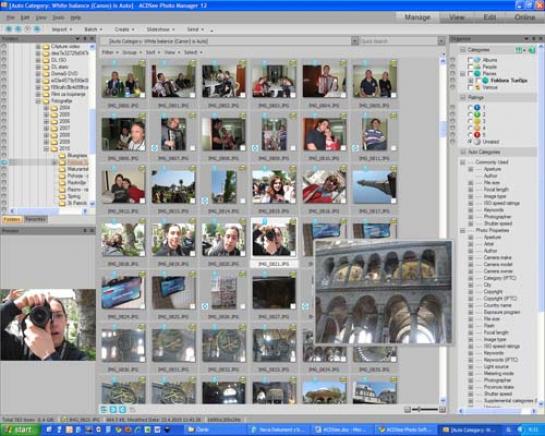Image resolution: width=545 pixels, height=436 pixels.
Task: Switch to the Edit mode tab
Action: (490, 17)
